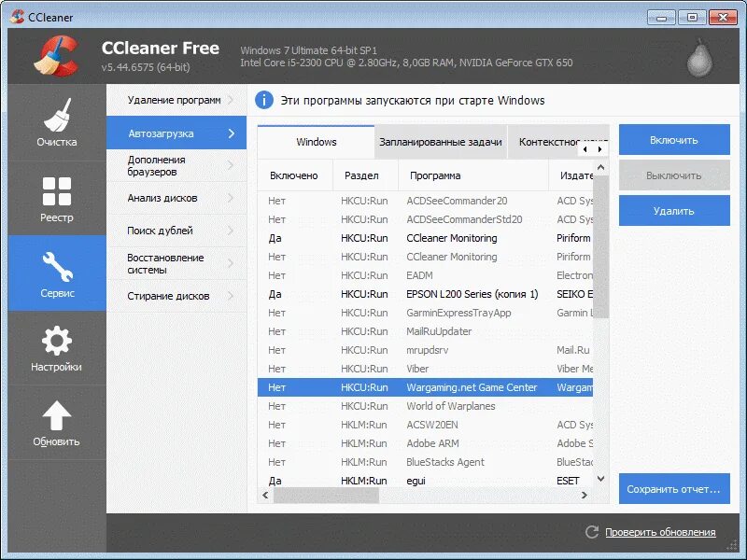
Task: Click horizontal scrollbar left arrow
Action: (265, 496)
